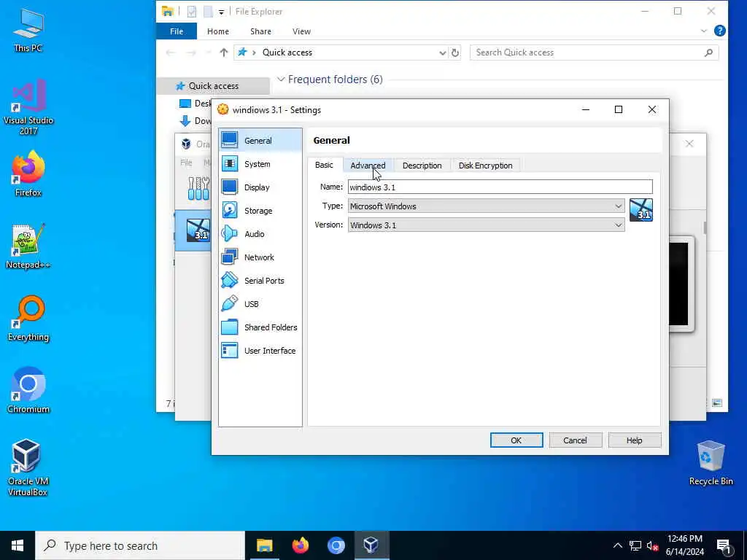The width and height of the screenshot is (747, 560).
Task: Open the Shared Folders settings category
Action: point(260,327)
